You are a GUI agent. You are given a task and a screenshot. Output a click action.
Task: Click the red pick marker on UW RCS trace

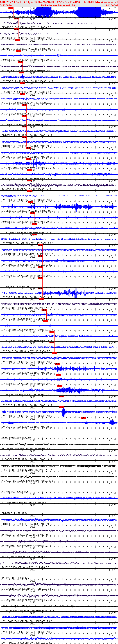[61, 407]
